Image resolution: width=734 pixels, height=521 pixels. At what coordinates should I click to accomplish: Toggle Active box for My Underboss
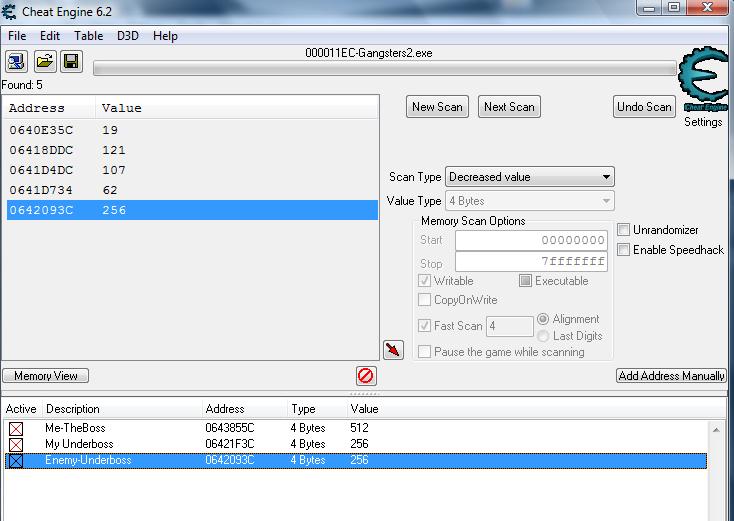coord(16,444)
